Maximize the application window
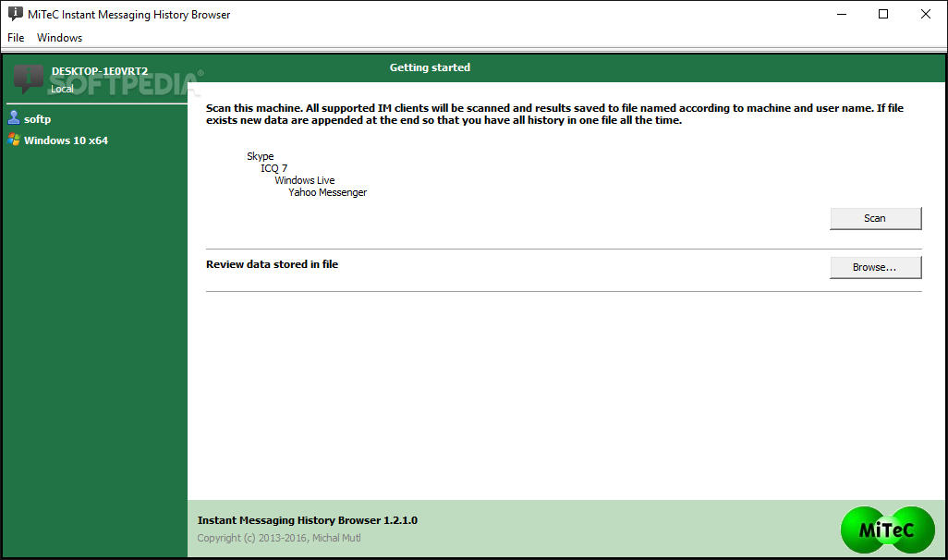This screenshot has height=560, width=948. (883, 14)
